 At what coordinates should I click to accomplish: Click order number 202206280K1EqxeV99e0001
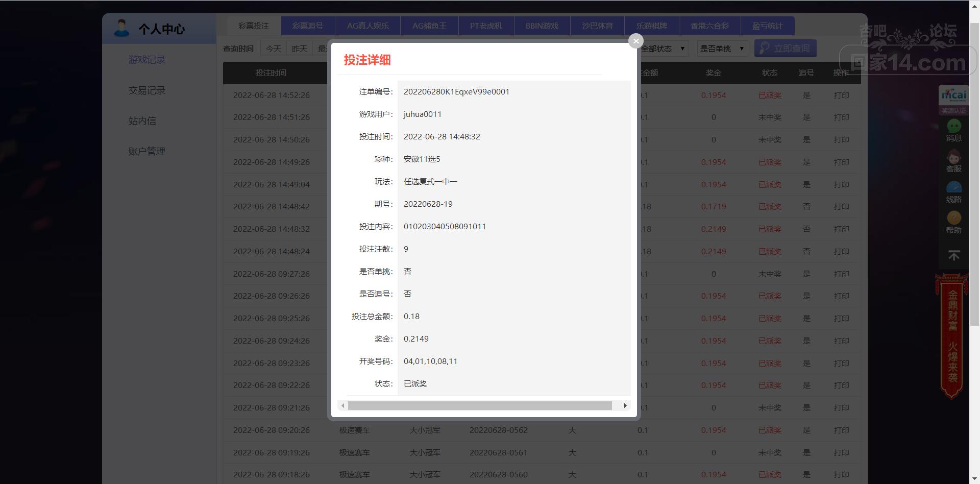pos(456,92)
